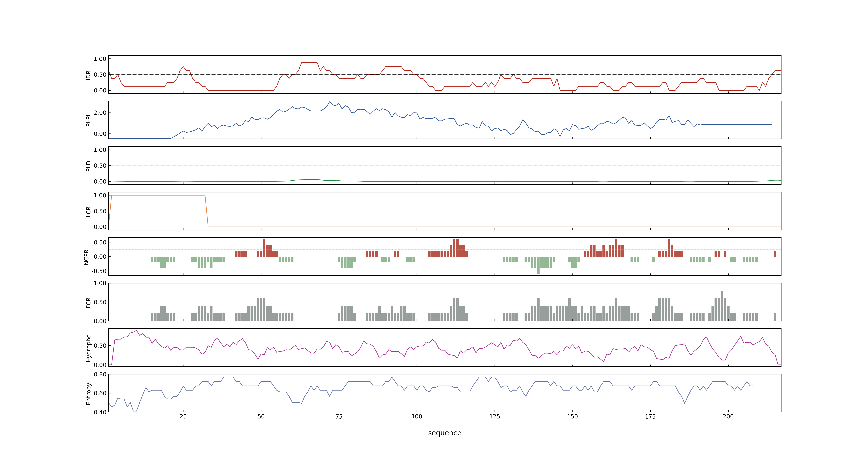Click the x-axis tick label 50
Screen dimensions: 868x463
coord(261,416)
